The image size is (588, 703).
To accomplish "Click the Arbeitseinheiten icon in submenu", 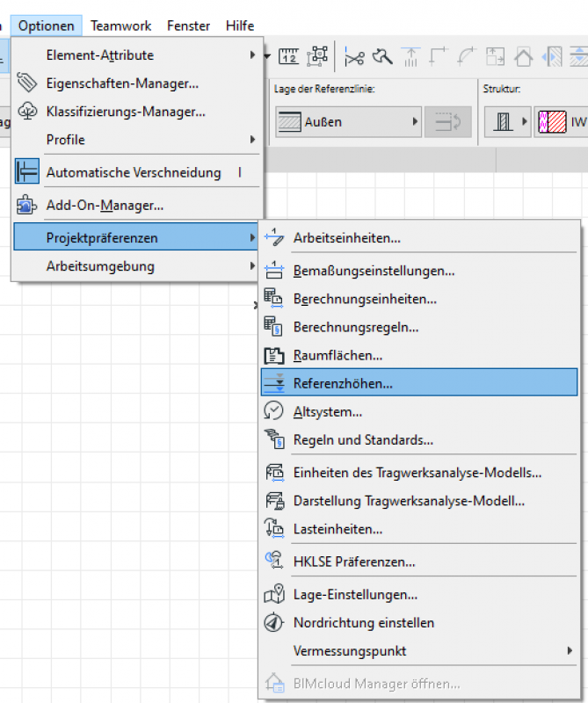I will [274, 238].
